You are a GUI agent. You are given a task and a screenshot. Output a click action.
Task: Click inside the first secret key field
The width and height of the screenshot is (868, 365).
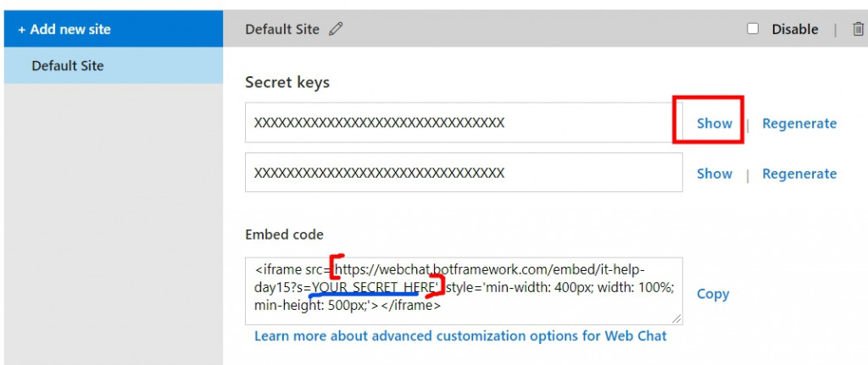[x=464, y=123]
